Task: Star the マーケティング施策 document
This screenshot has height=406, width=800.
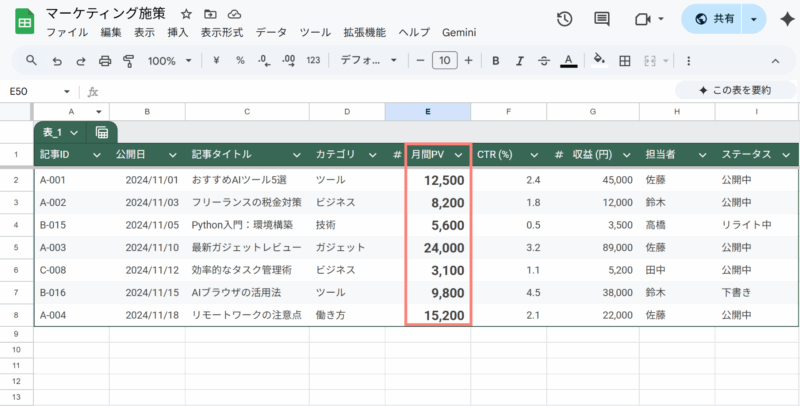Action: (187, 15)
